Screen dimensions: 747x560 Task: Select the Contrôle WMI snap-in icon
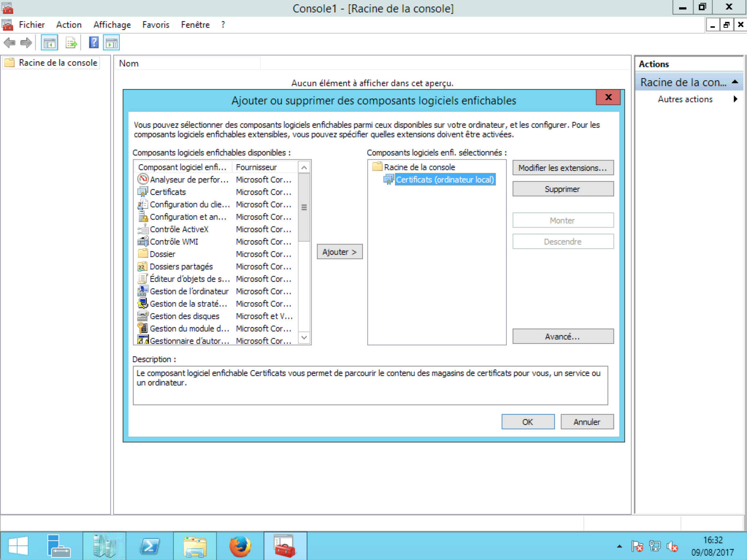pyautogui.click(x=143, y=241)
